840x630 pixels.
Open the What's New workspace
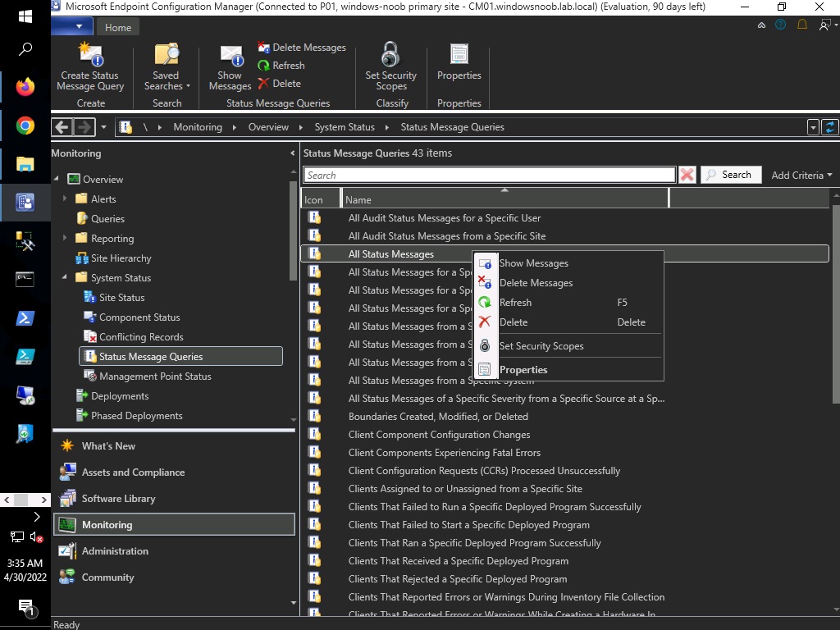tap(174, 446)
